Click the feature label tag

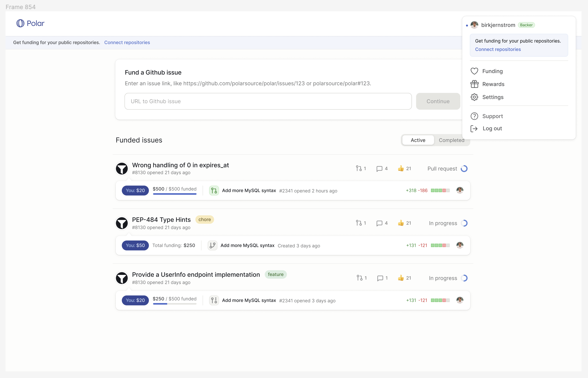tap(276, 274)
